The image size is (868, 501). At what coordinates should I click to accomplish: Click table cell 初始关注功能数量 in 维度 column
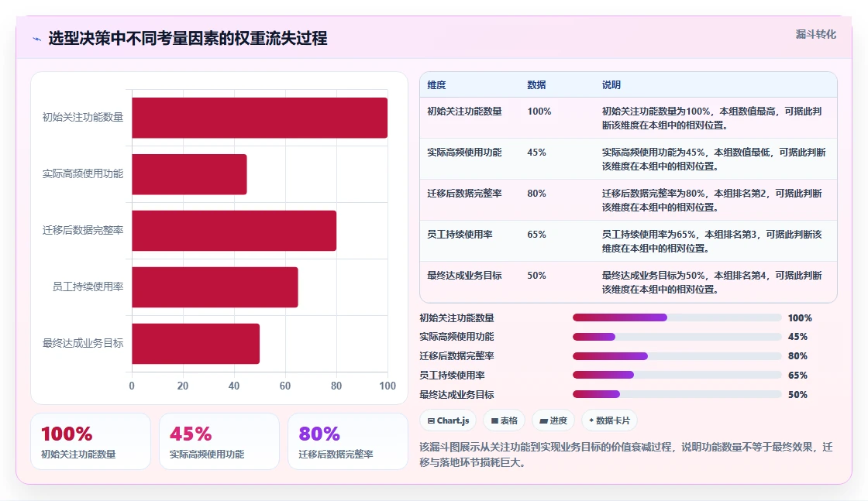coord(464,112)
